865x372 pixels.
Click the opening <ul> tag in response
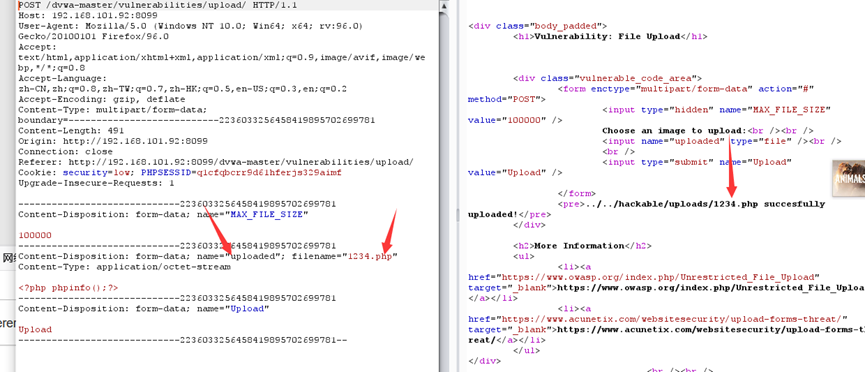point(524,257)
